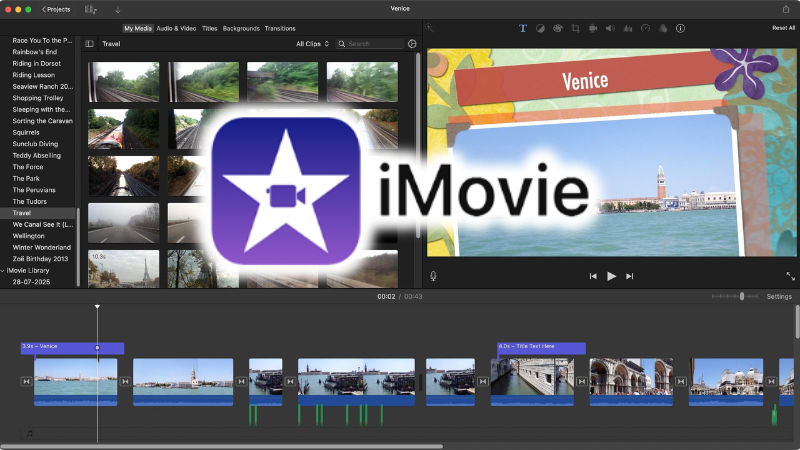Open timeline Settings
800x450 pixels.
779,296
